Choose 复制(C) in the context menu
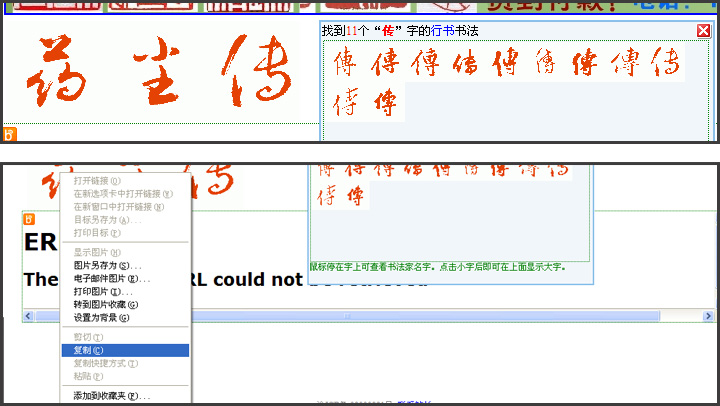 (x=88, y=351)
